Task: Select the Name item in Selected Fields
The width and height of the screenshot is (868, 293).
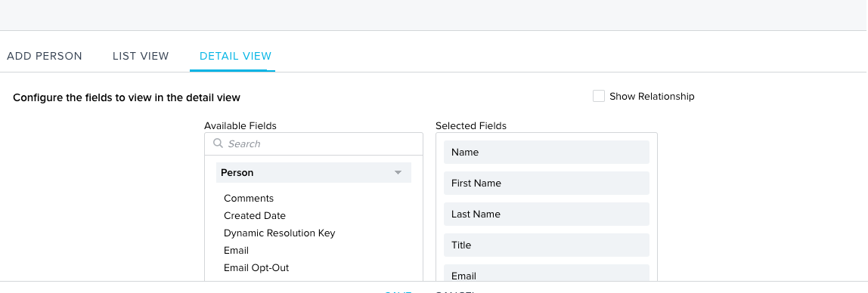Action: pos(547,152)
